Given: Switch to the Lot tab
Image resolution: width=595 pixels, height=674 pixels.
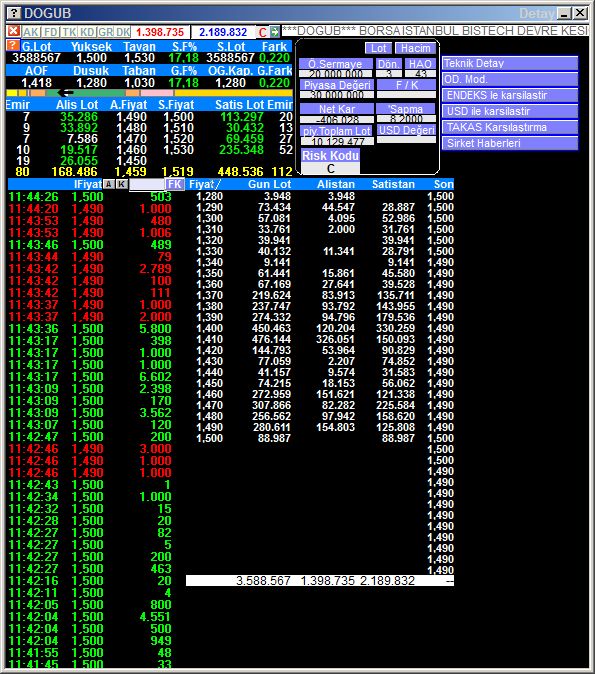Looking at the screenshot, I should 378,48.
